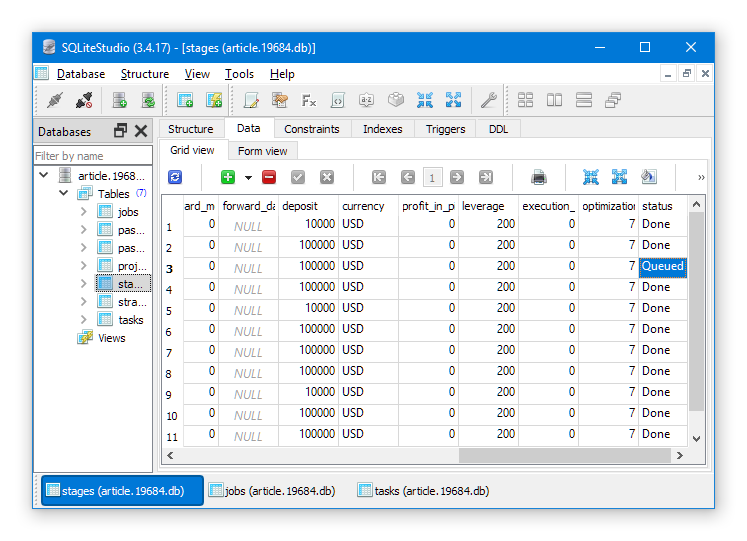Collapse the Tables tree node
The height and width of the screenshot is (541, 747).
(x=64, y=194)
